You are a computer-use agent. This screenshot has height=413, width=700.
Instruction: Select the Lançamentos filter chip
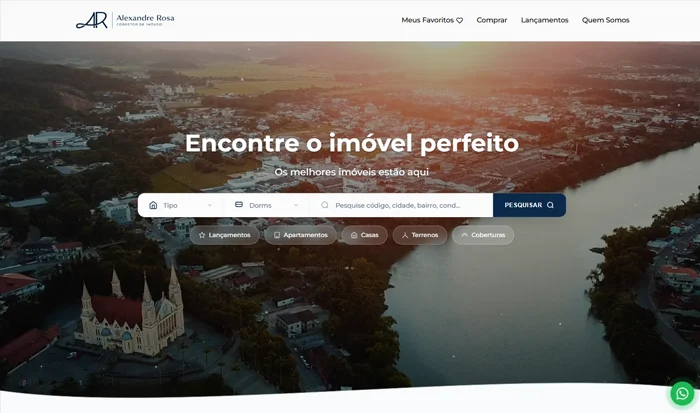pyautogui.click(x=225, y=235)
